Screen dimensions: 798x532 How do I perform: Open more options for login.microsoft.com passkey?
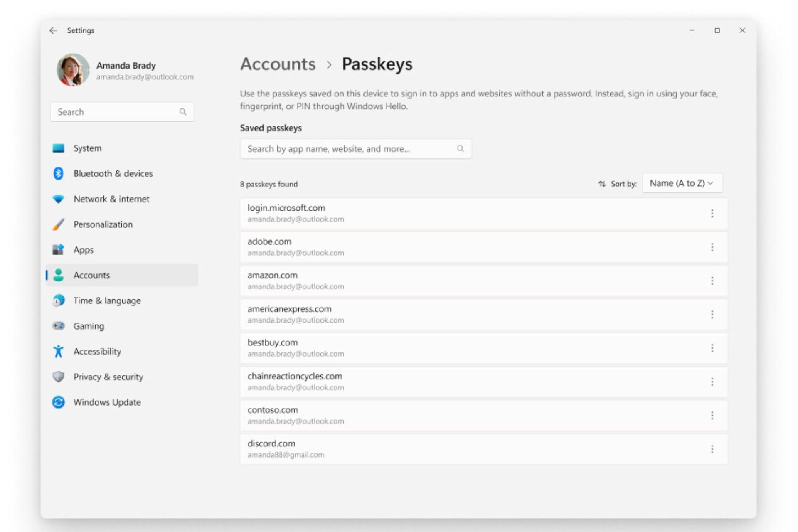(712, 214)
